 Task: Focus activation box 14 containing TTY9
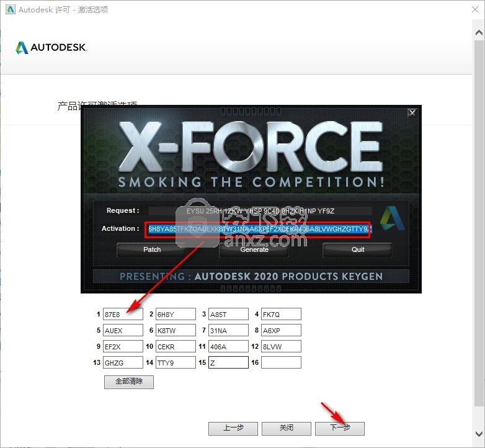click(176, 362)
